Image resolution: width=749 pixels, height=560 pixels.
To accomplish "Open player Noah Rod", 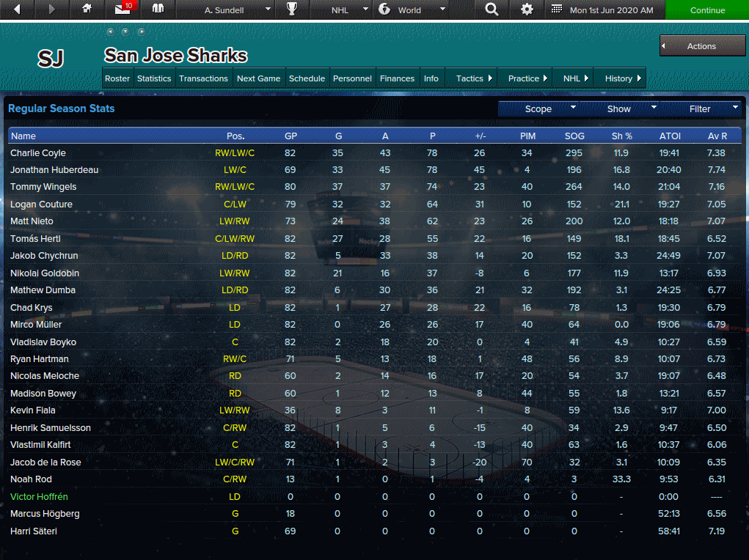I will click(31, 479).
